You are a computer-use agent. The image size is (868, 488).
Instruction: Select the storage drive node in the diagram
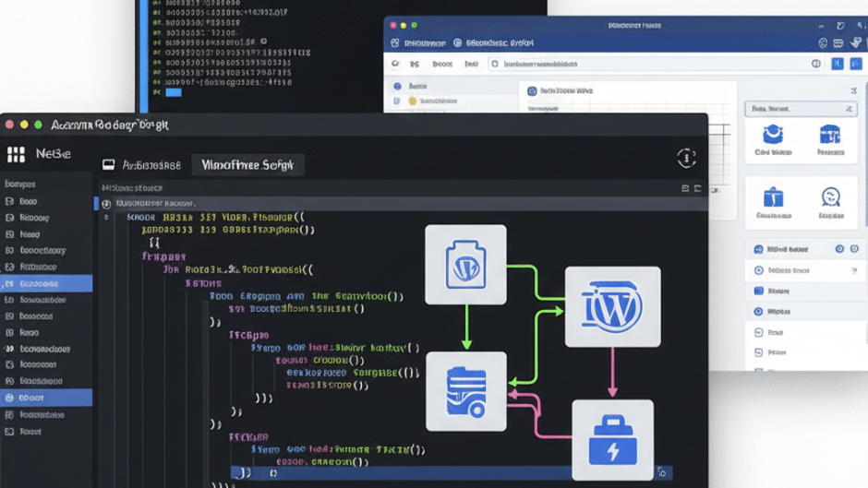click(x=466, y=391)
